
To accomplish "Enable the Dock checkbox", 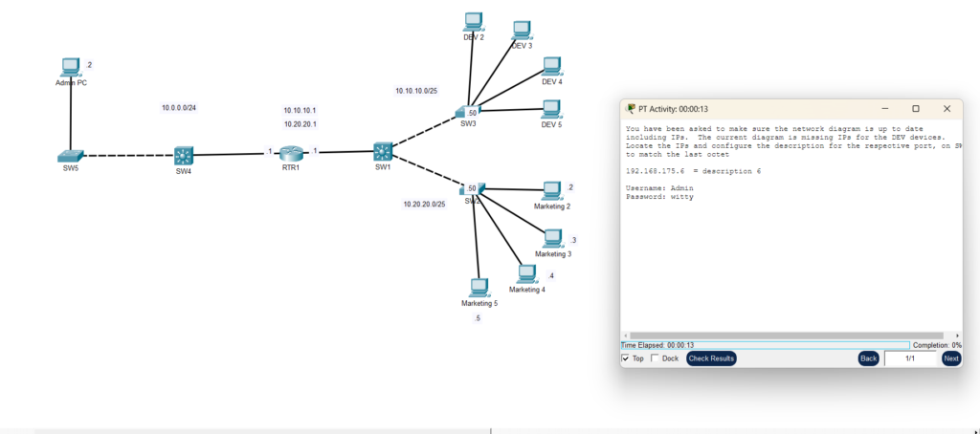I will 655,358.
